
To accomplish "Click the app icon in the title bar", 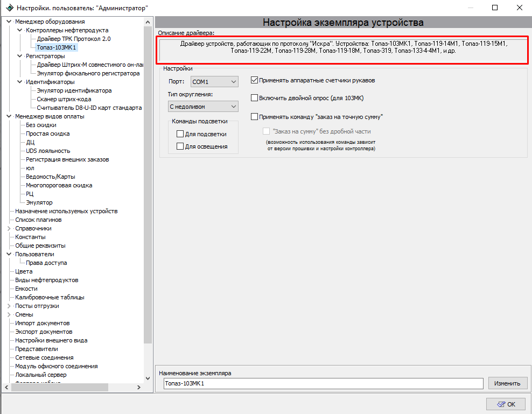I will point(10,8).
